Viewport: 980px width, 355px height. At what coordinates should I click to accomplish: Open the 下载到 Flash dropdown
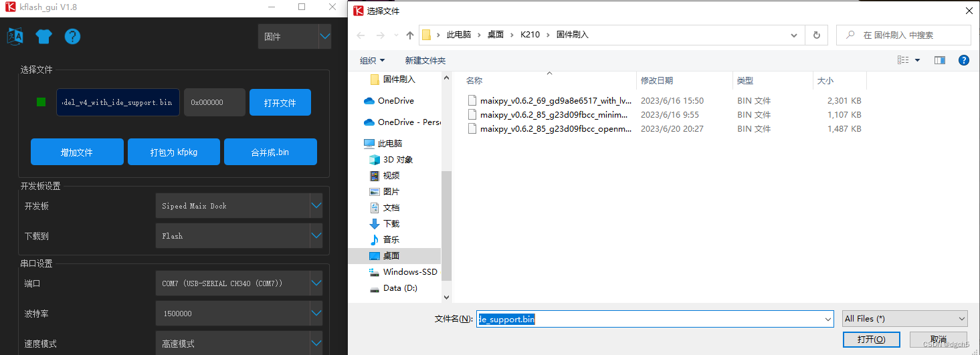(239, 236)
